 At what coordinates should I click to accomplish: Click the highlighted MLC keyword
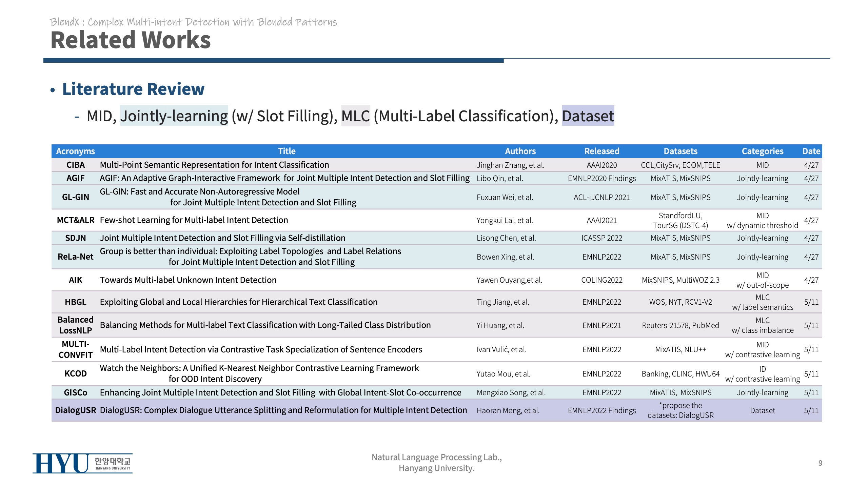(x=355, y=116)
